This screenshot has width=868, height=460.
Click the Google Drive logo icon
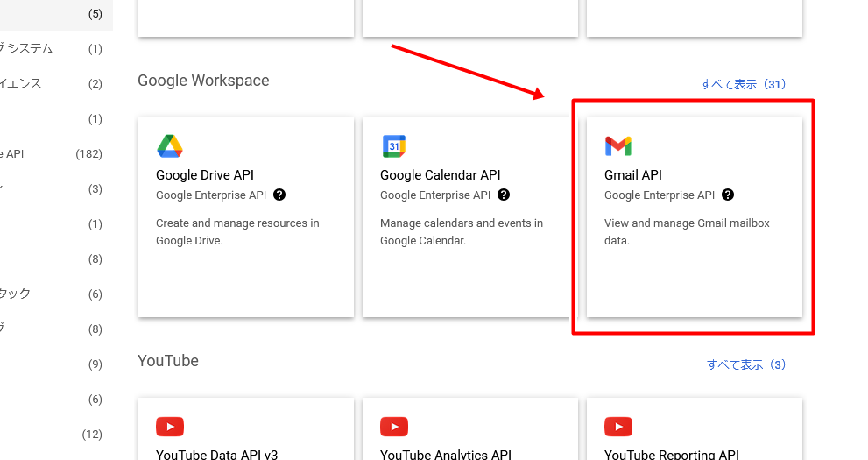[170, 146]
